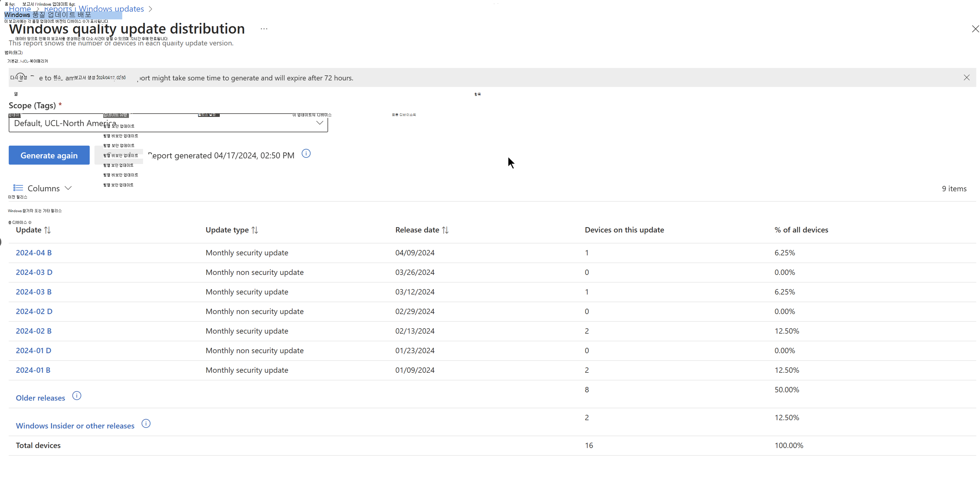Open the 2024-02 B update link
The height and width of the screenshot is (479, 980).
[33, 331]
